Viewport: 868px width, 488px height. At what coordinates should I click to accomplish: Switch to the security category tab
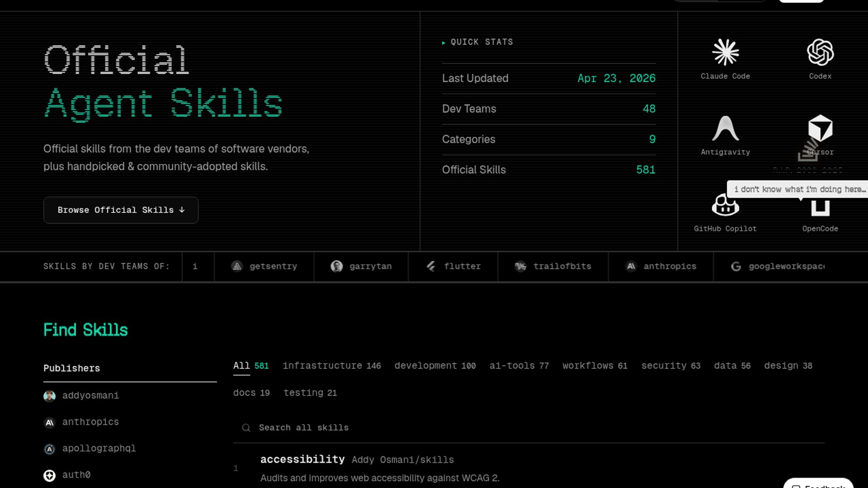coord(670,366)
